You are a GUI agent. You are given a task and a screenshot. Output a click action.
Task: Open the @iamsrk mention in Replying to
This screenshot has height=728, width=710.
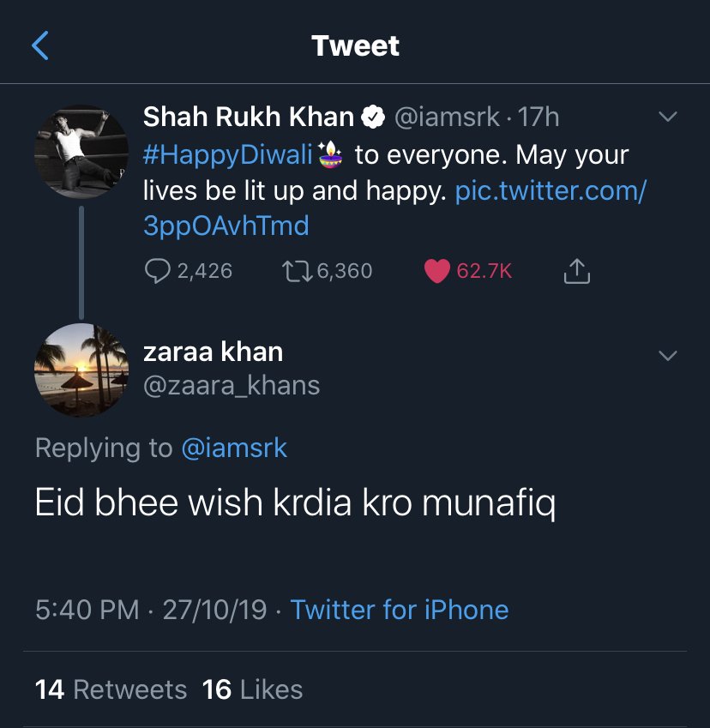[x=234, y=448]
